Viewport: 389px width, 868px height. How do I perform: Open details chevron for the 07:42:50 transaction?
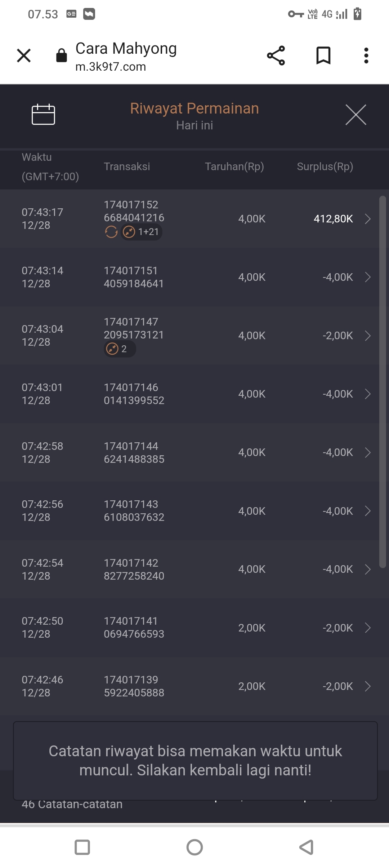pos(368,628)
